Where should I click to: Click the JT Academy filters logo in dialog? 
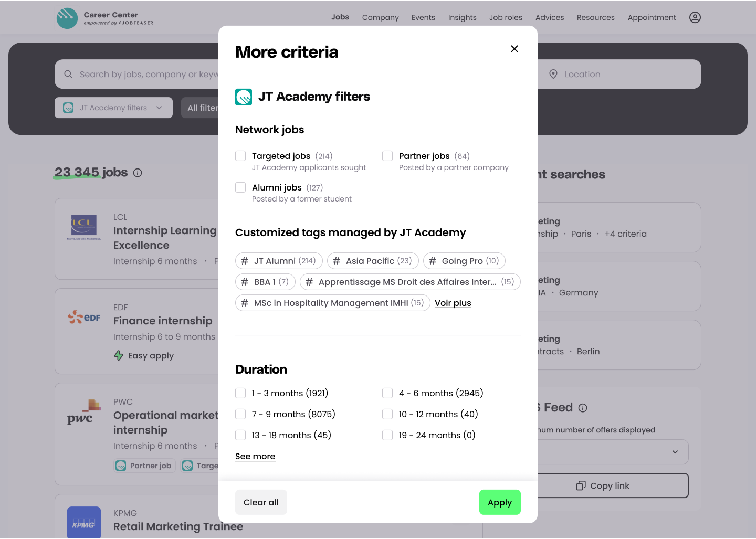244,97
